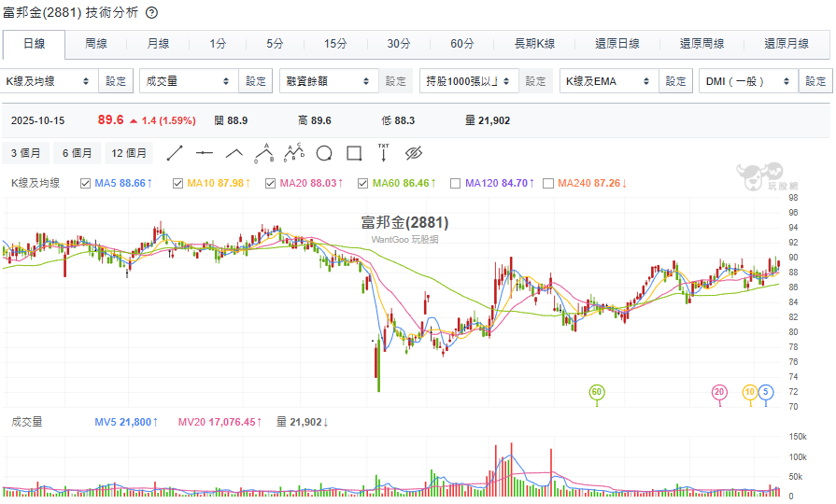The width and height of the screenshot is (836, 504).
Task: Enable the MA240 moving average checkbox
Action: (548, 183)
